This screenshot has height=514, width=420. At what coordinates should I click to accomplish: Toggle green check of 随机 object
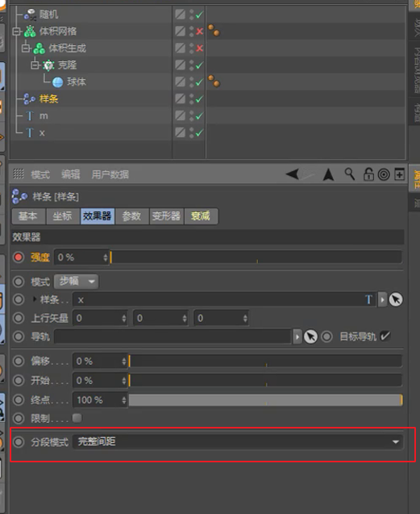199,15
